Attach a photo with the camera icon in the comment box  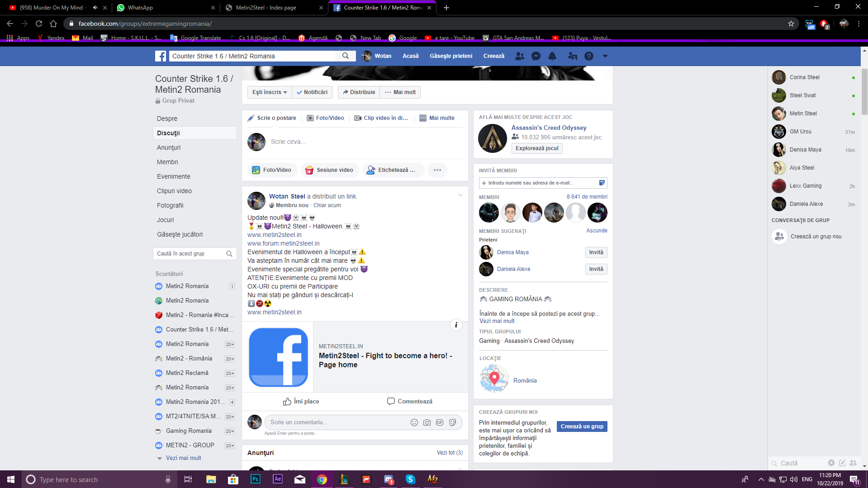tap(427, 422)
